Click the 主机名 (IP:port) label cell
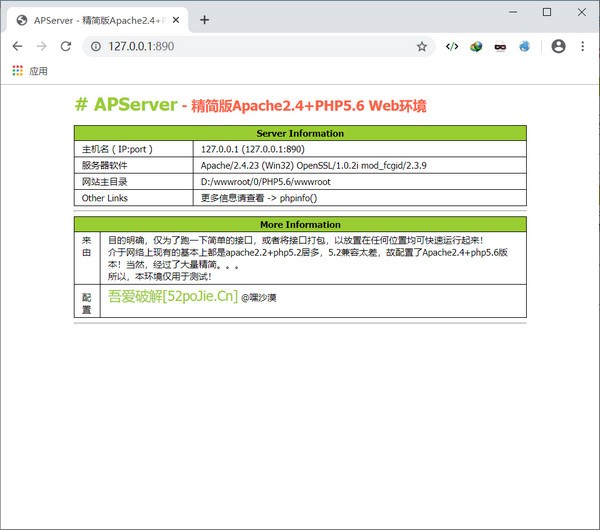600x530 pixels. [x=134, y=149]
